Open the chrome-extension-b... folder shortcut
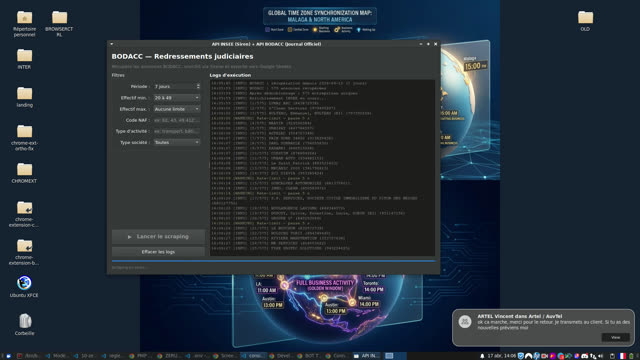Viewport: 640px width, 360px height. tap(24, 251)
